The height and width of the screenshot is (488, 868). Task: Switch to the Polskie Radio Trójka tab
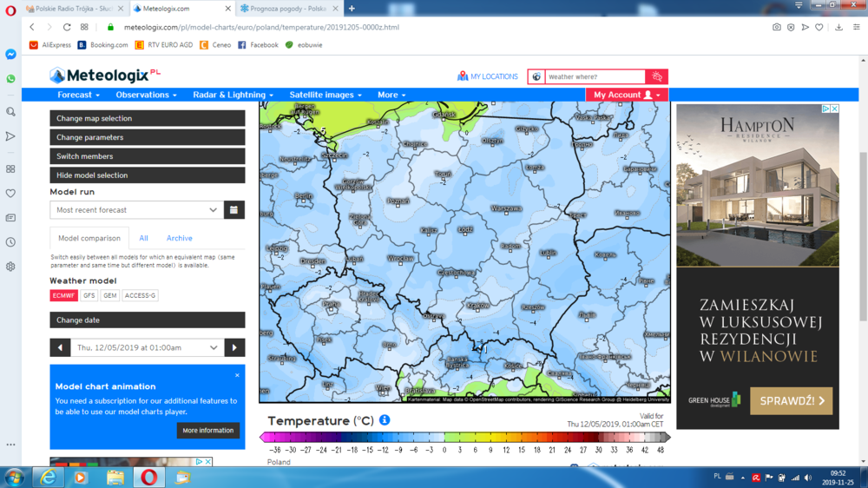click(75, 9)
